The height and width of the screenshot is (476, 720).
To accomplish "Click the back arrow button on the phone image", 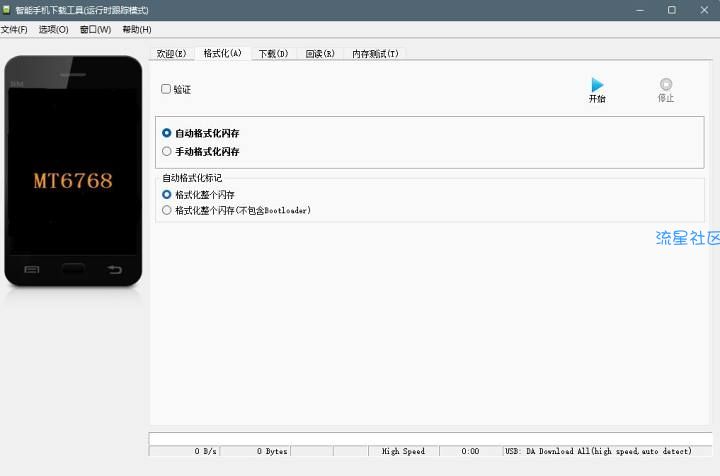I will tap(114, 269).
